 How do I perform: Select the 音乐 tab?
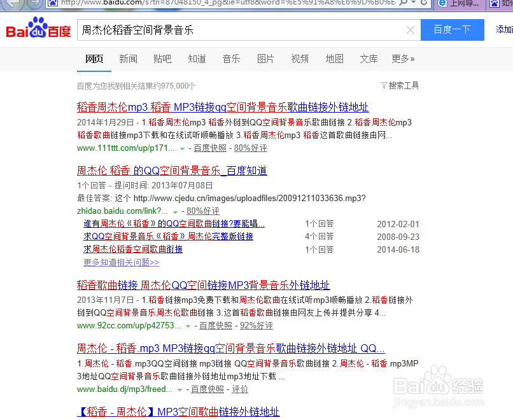(x=231, y=59)
